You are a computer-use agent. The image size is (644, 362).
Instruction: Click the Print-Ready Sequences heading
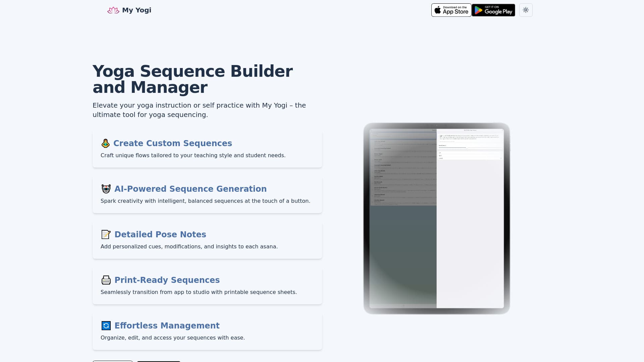click(167, 280)
